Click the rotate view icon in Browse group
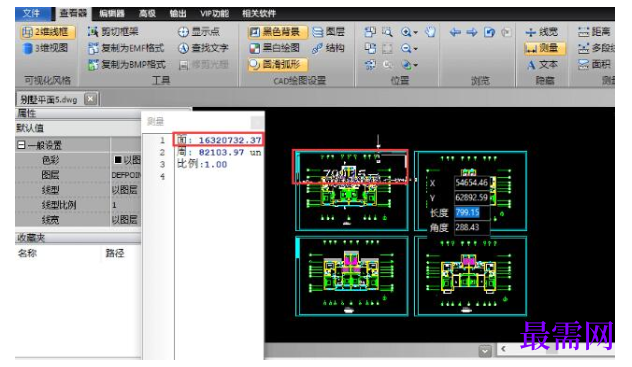Screen dimensions: 632x367 [x=489, y=32]
